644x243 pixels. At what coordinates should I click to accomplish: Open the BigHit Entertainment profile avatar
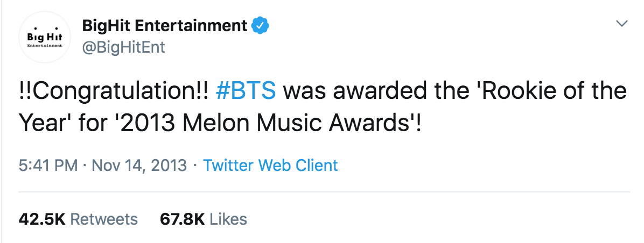click(x=44, y=37)
